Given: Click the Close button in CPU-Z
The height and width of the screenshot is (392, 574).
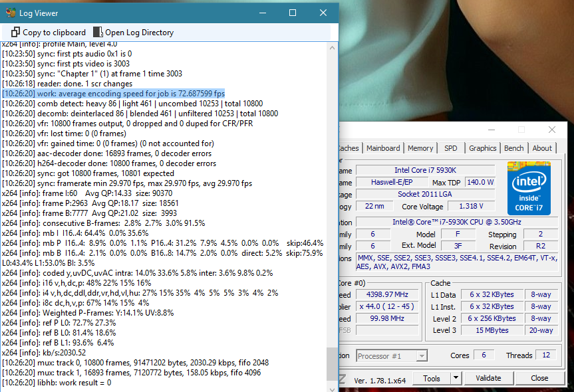Looking at the screenshot, I should [x=539, y=379].
